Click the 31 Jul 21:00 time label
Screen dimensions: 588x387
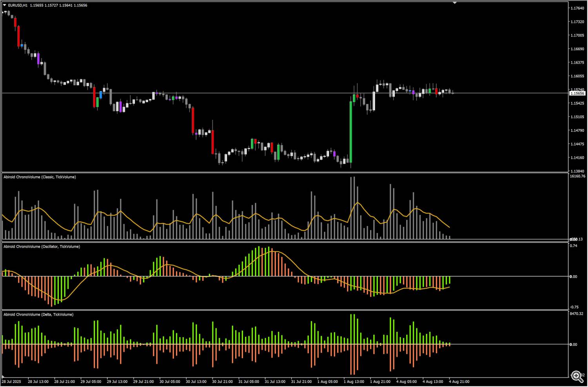301,382
